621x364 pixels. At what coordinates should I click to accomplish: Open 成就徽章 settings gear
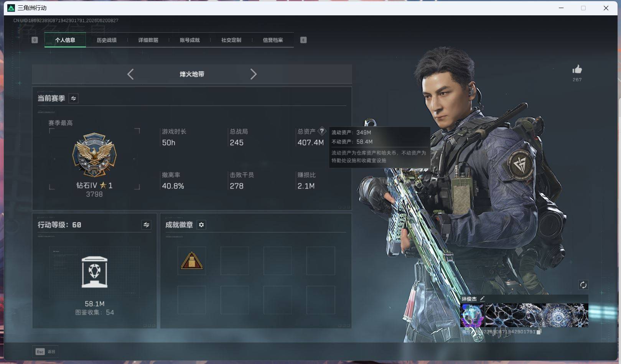201,225
